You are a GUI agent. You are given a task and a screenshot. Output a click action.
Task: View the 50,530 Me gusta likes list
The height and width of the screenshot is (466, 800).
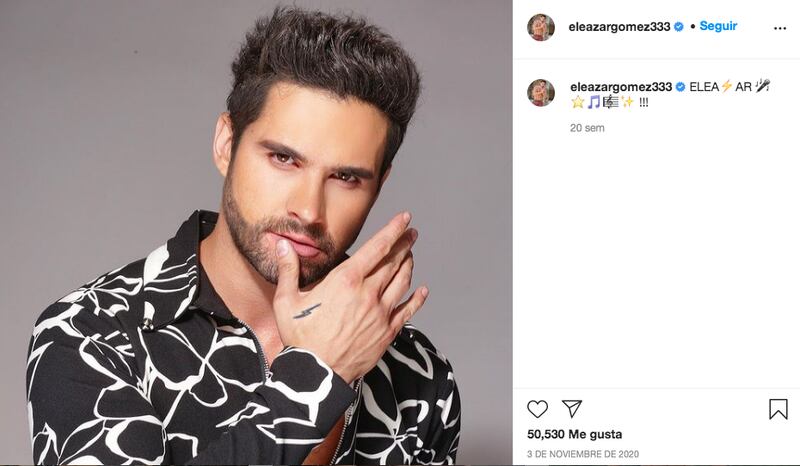coord(574,434)
